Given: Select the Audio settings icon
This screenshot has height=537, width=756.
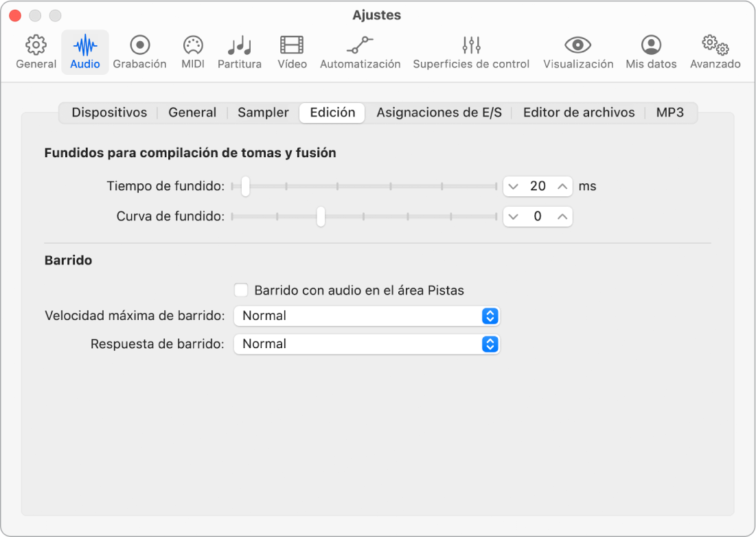Looking at the screenshot, I should tap(84, 52).
